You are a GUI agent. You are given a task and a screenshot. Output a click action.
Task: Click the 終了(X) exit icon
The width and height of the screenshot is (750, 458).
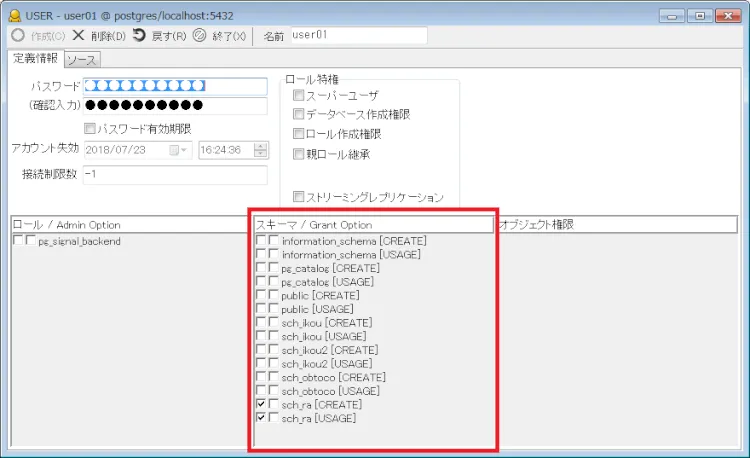pos(199,35)
